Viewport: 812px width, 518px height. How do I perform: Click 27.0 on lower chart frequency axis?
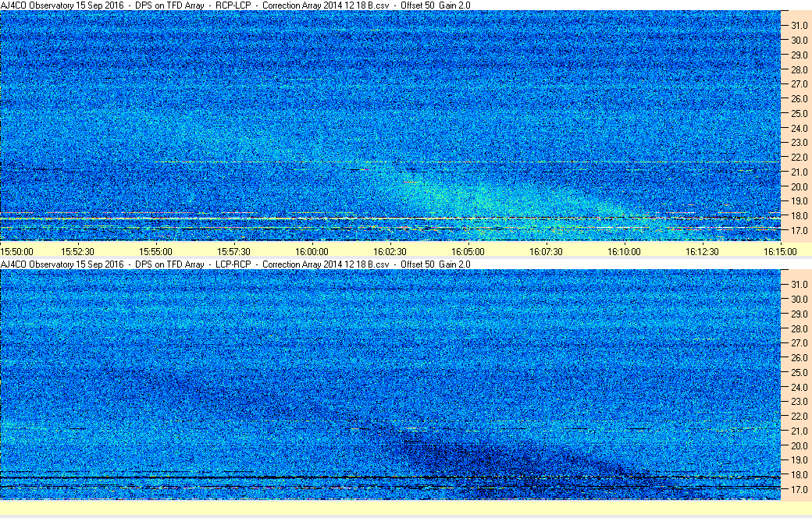tap(799, 343)
